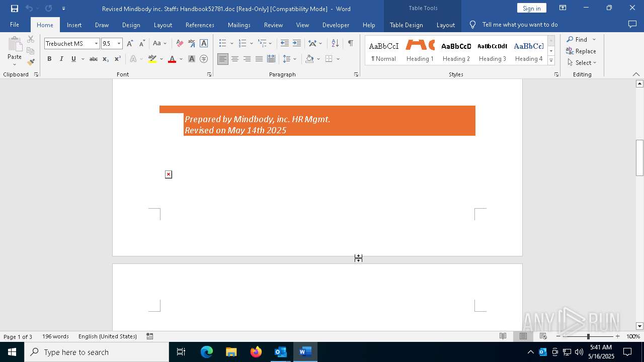Open Firefox from the taskbar
The image size is (644, 362).
pos(256,352)
